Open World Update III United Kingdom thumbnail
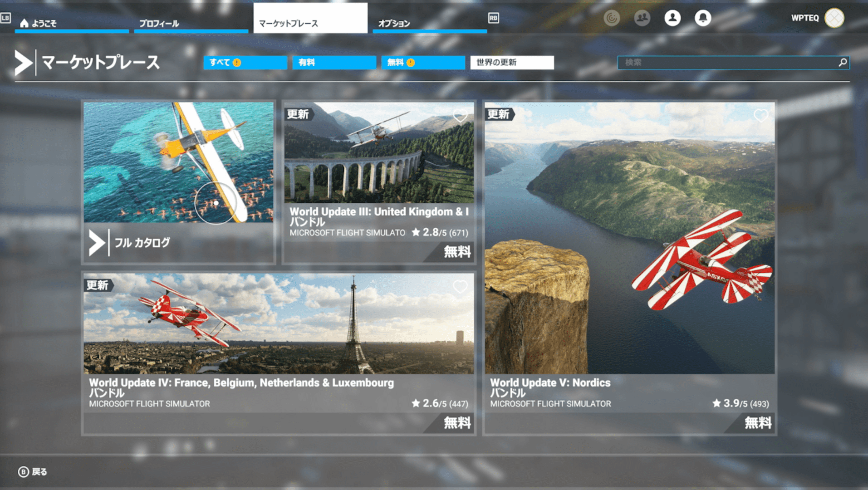This screenshot has width=868, height=490. pos(379,152)
